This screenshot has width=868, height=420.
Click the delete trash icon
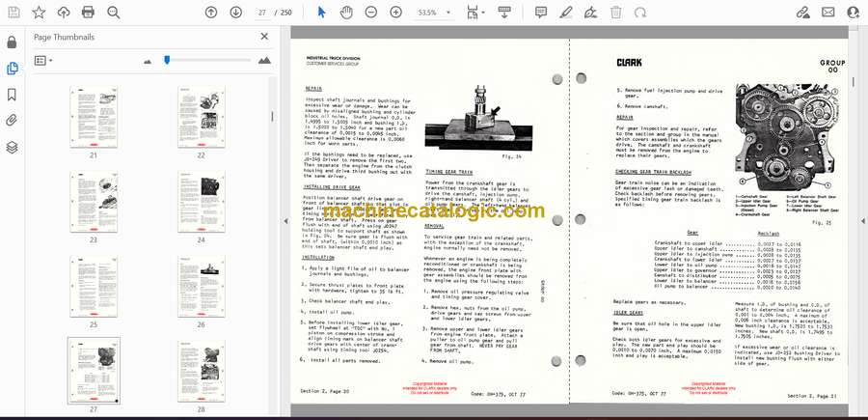615,13
